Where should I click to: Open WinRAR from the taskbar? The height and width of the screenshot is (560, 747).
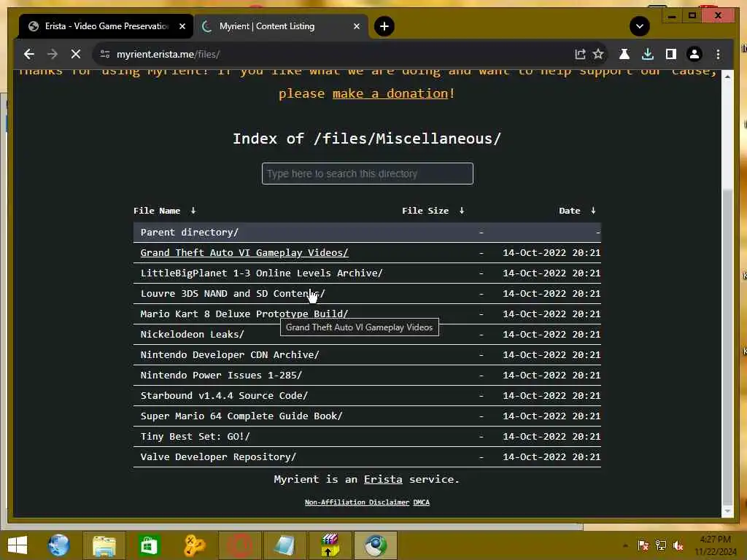point(330,545)
